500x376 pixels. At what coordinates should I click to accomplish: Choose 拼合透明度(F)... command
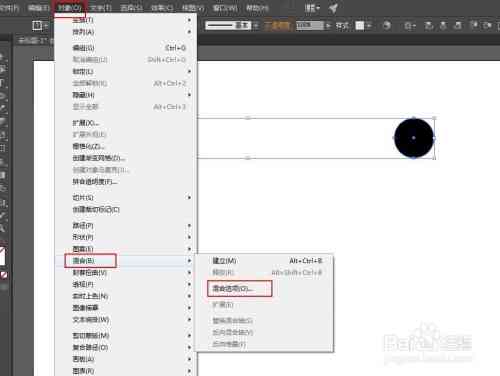126,182
